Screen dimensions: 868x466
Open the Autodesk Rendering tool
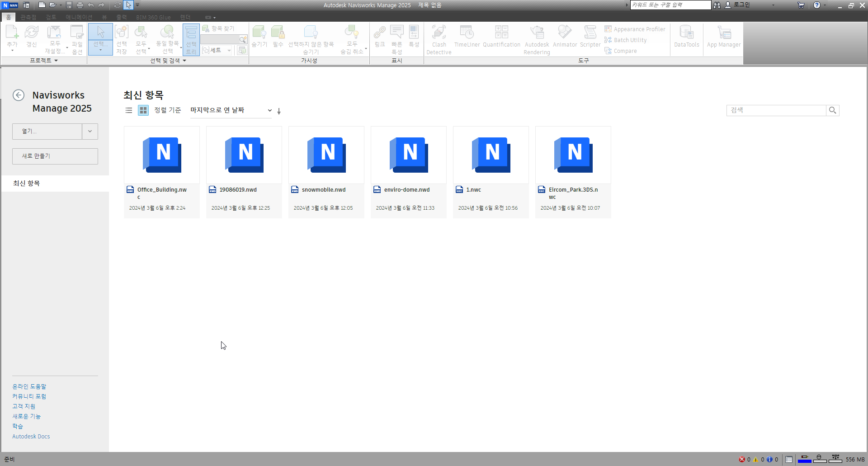pyautogui.click(x=537, y=39)
